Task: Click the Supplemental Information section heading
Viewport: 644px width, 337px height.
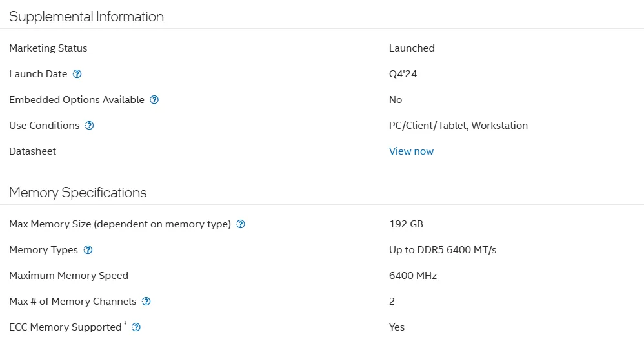Action: (86, 16)
